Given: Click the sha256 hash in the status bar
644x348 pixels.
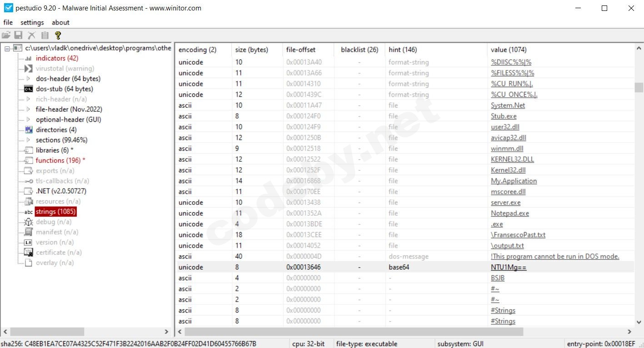Looking at the screenshot, I should 129,343.
